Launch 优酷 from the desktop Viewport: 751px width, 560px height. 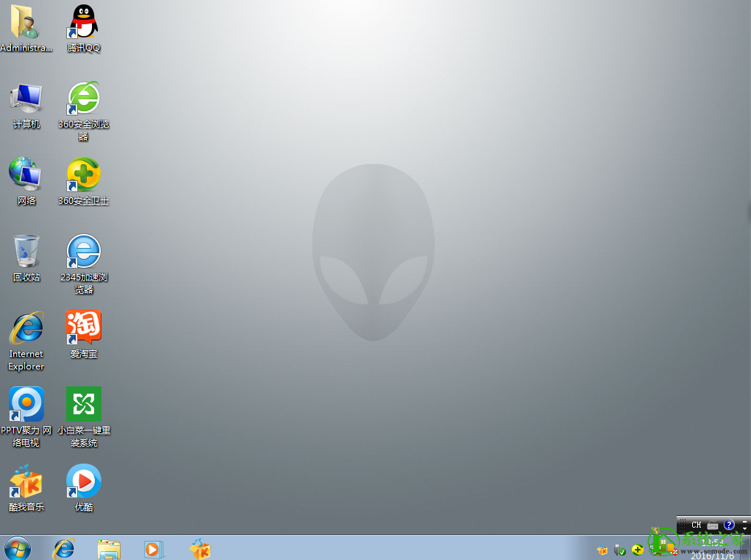coord(84,481)
